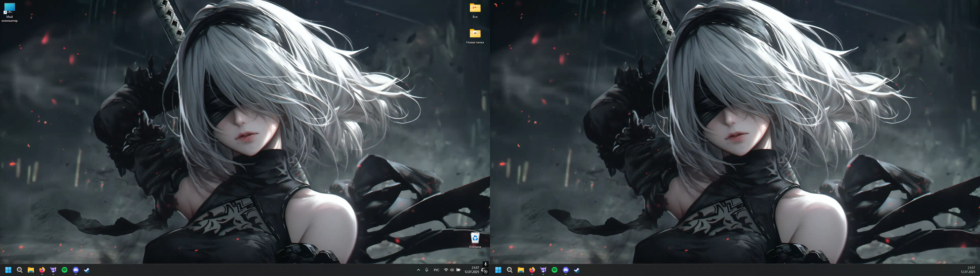Switch to Discord on the primary taskbar
This screenshot has height=276, width=980.
[76, 270]
